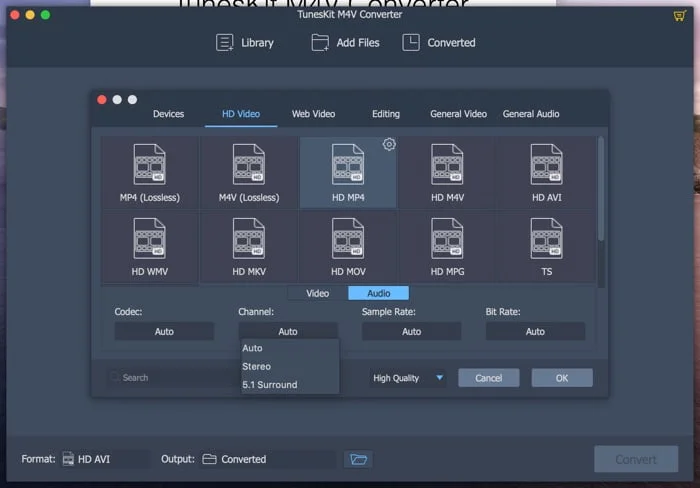This screenshot has height=488, width=700.
Task: Go to the General Audio tab
Action: point(531,114)
